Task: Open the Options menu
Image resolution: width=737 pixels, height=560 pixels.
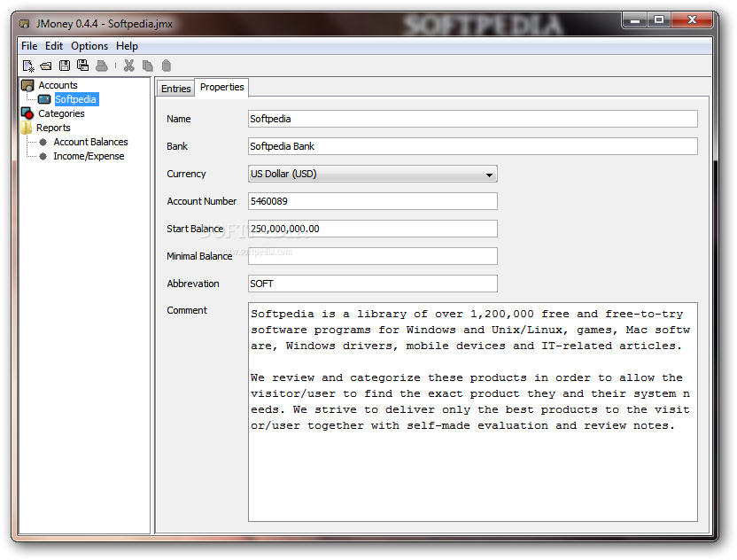Action: coord(89,46)
